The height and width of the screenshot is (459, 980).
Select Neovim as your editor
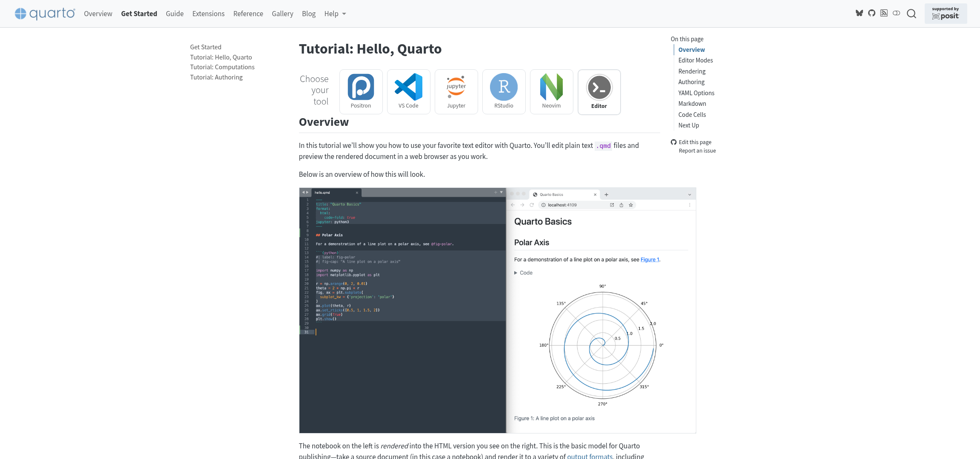click(x=551, y=91)
